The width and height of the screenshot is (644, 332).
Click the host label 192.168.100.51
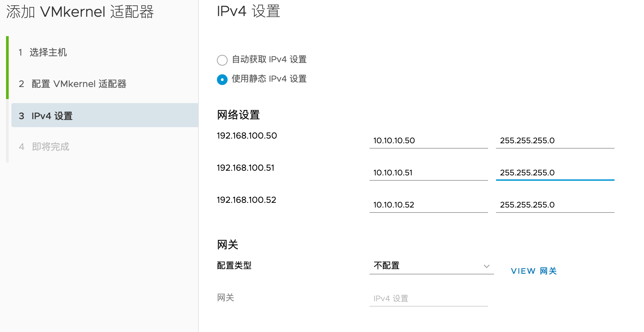245,168
